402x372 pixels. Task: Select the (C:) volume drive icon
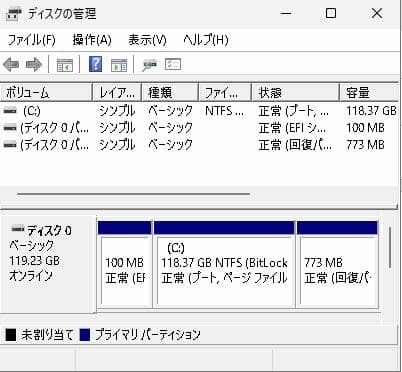click(x=10, y=111)
